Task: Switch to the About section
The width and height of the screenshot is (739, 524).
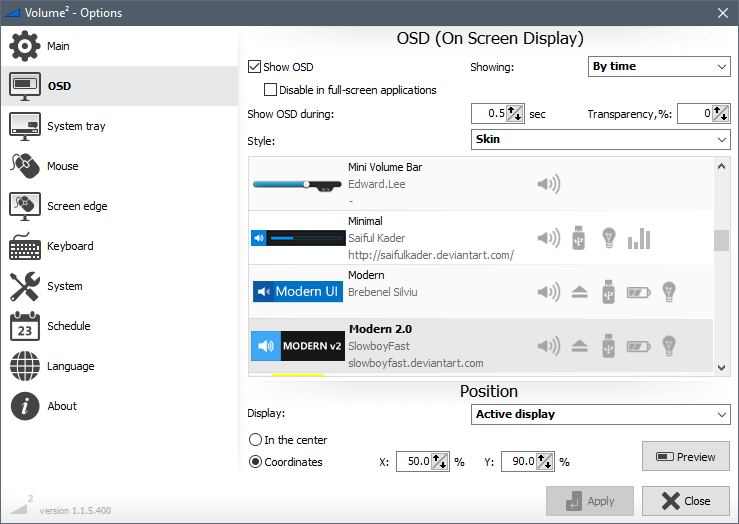Action: click(62, 406)
